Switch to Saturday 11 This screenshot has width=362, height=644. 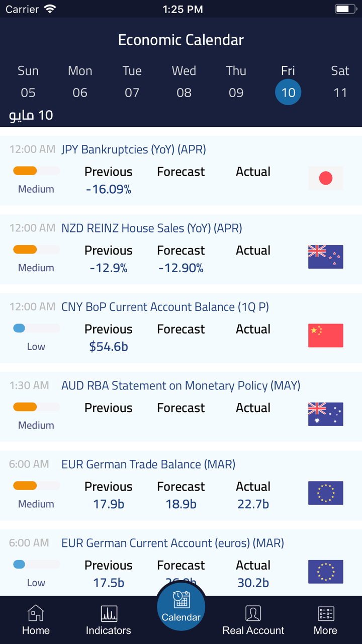340,93
